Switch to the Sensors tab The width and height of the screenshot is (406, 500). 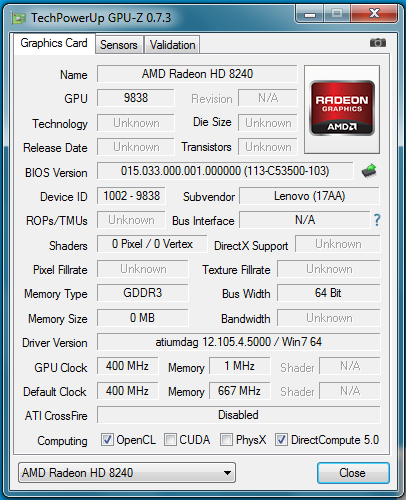[x=119, y=45]
